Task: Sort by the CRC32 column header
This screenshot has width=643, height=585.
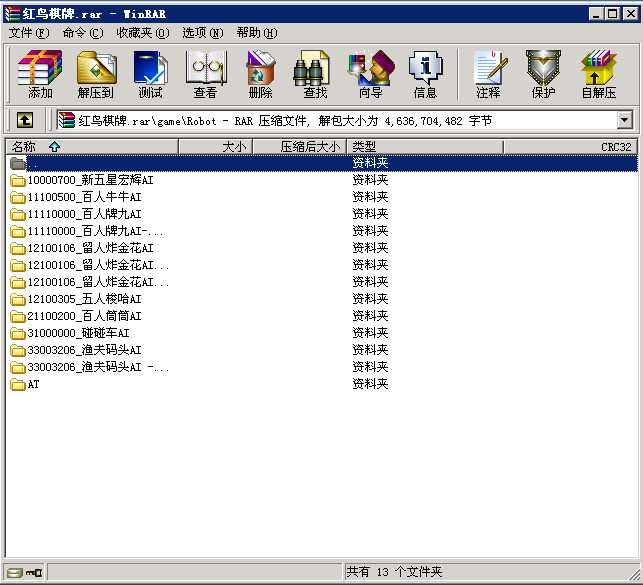Action: tap(570, 147)
